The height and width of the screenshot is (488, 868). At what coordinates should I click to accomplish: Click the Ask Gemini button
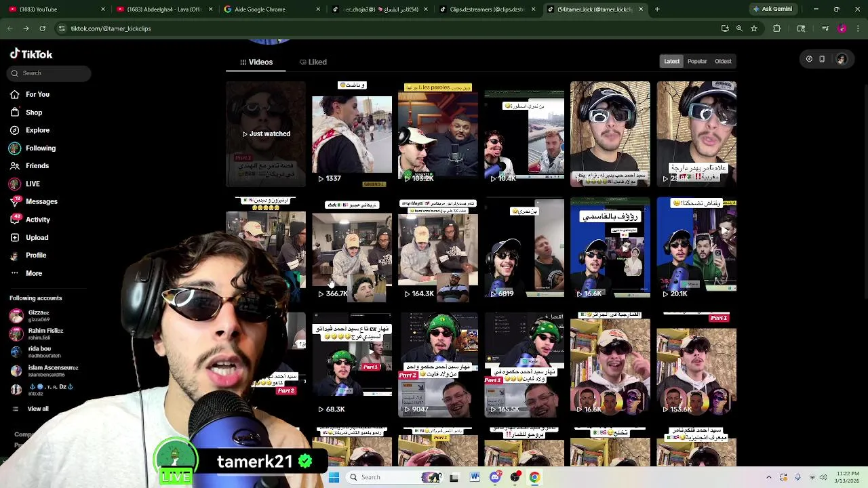click(772, 9)
